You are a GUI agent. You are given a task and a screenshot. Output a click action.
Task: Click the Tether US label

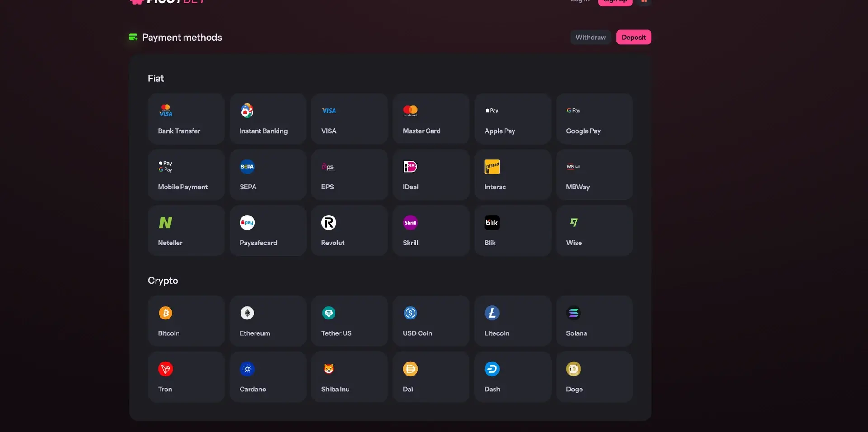[336, 333]
